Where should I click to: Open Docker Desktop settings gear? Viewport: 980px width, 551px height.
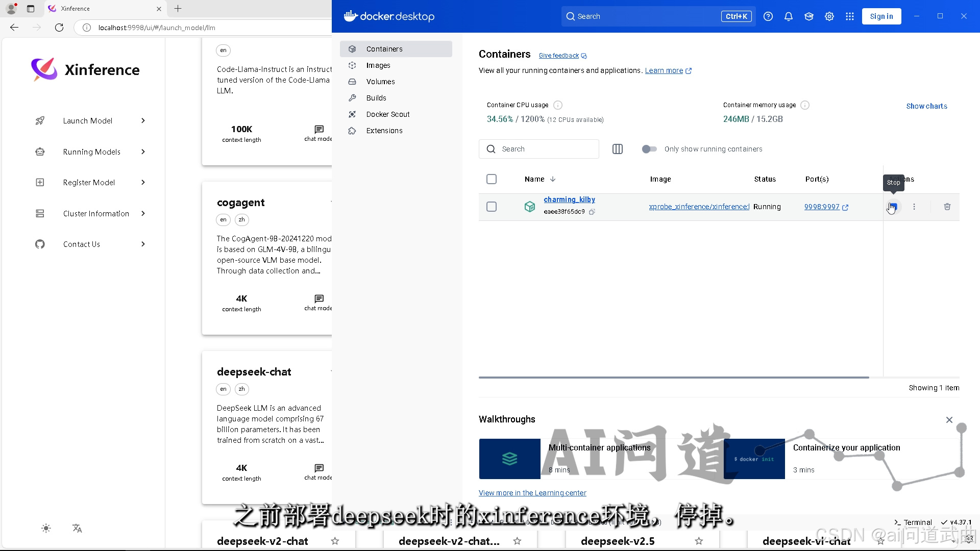point(829,16)
